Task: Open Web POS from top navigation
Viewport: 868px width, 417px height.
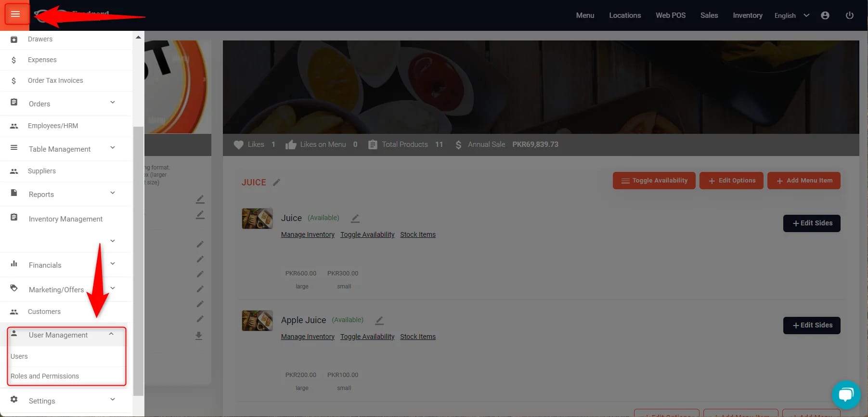Action: tap(670, 15)
